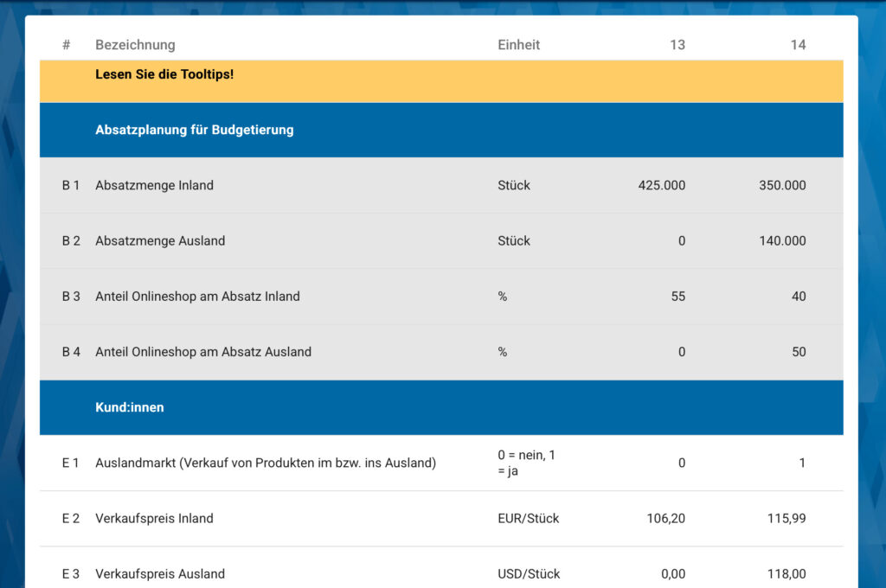Click the 118,00 Verkaufspreis Ausland value
This screenshot has width=886, height=588.
786,574
